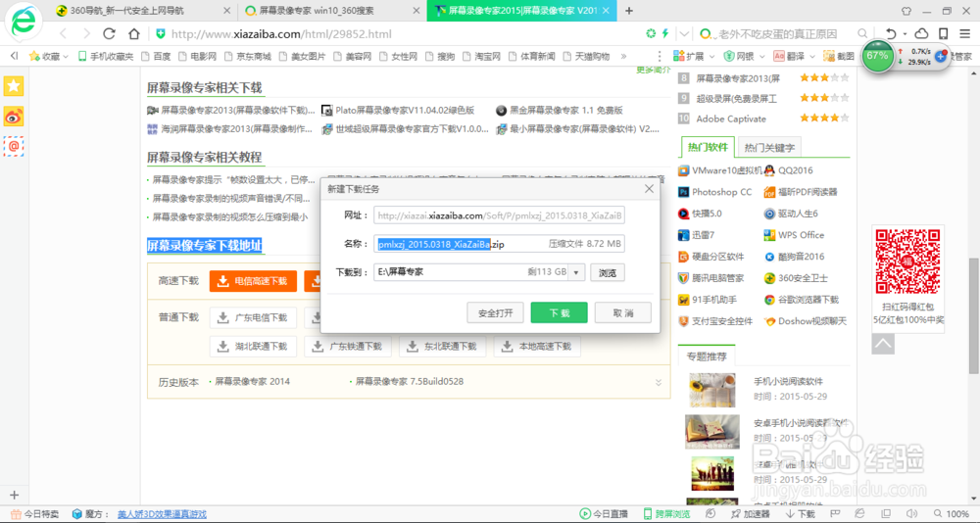Switch to the 屏幕录像专家 win10_360搜索 tab
The image size is (980, 523).
[x=331, y=11]
